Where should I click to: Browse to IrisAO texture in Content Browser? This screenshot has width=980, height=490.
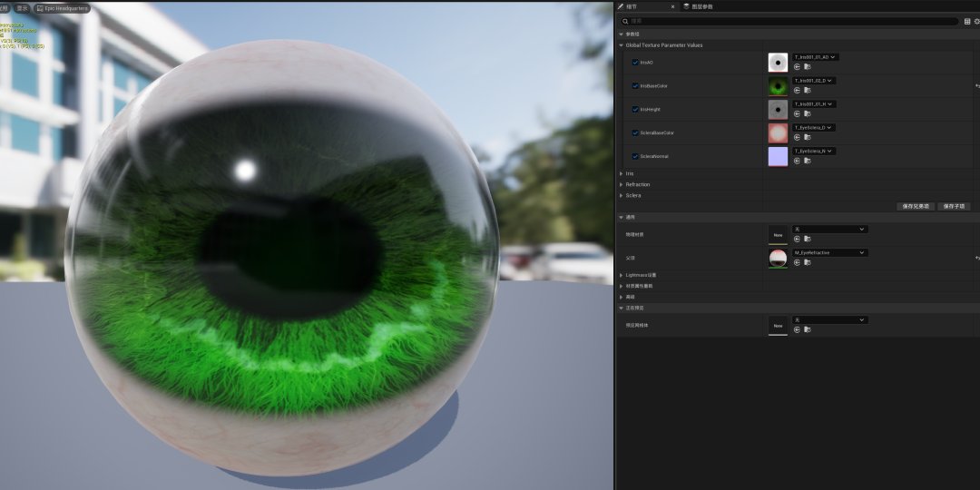(807, 67)
